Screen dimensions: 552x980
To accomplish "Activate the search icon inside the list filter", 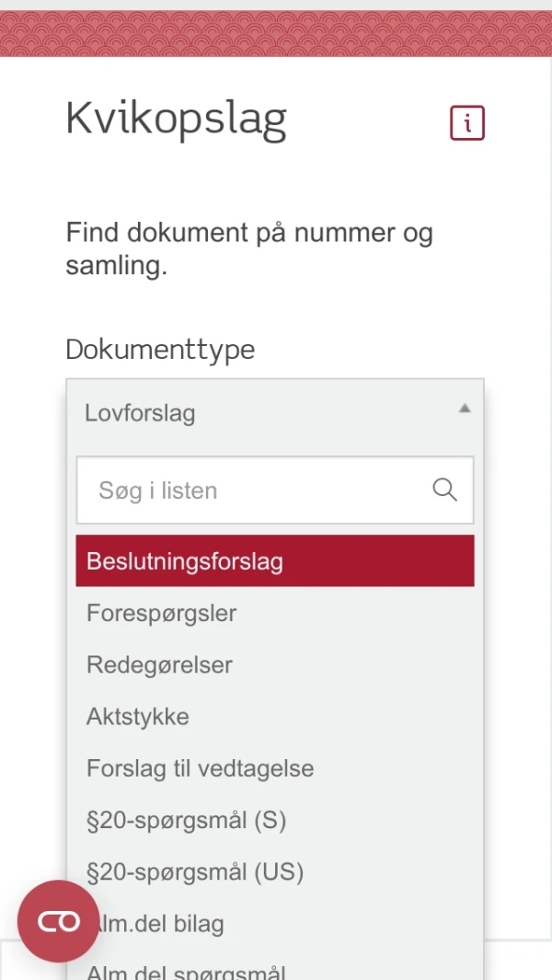I will point(444,490).
